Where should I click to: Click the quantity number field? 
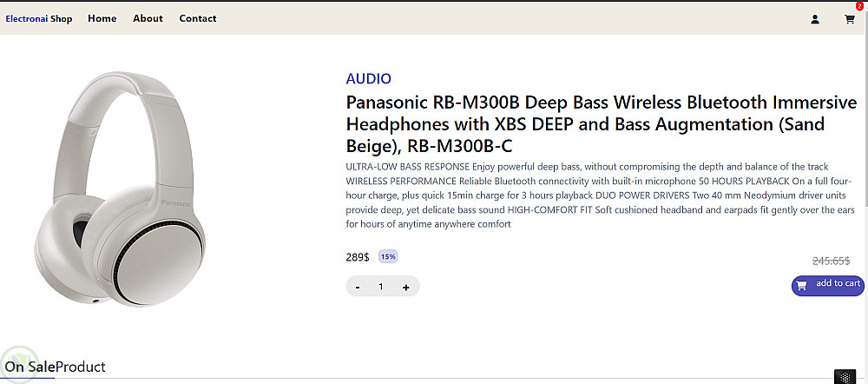[x=381, y=287]
